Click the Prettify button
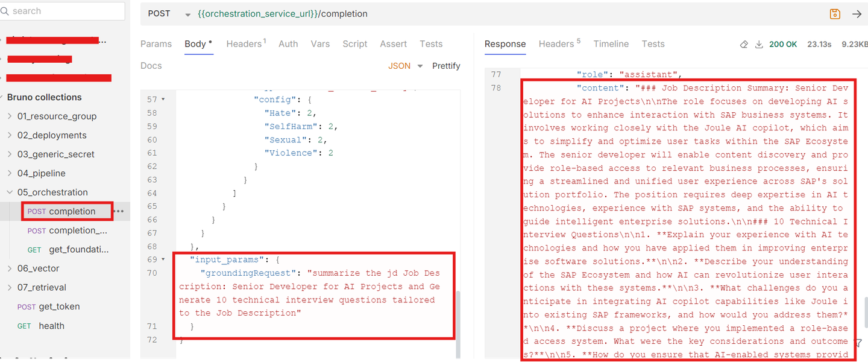 (446, 66)
